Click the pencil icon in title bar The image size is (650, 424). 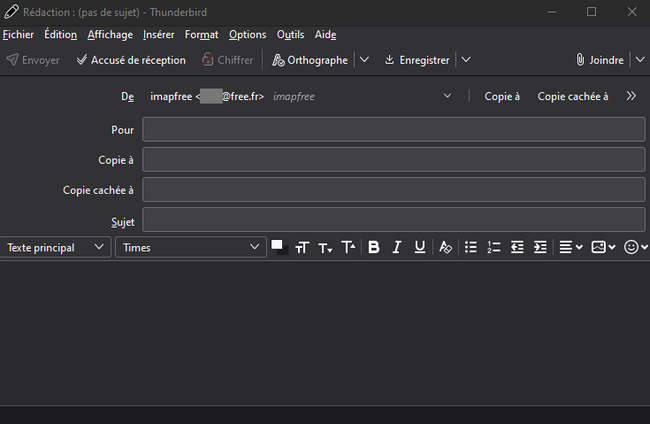(x=11, y=12)
